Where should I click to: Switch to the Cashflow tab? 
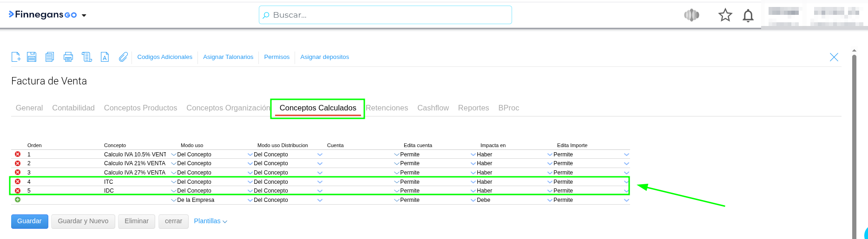(x=433, y=108)
